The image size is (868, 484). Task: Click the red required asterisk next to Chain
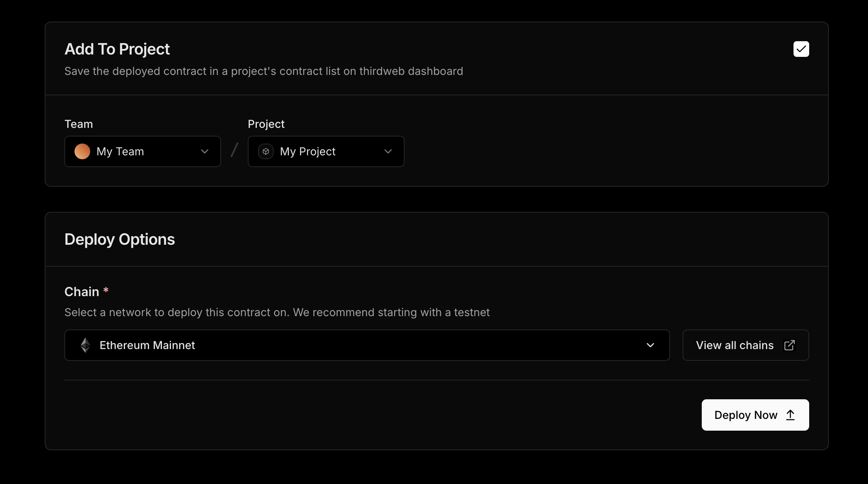pos(106,291)
